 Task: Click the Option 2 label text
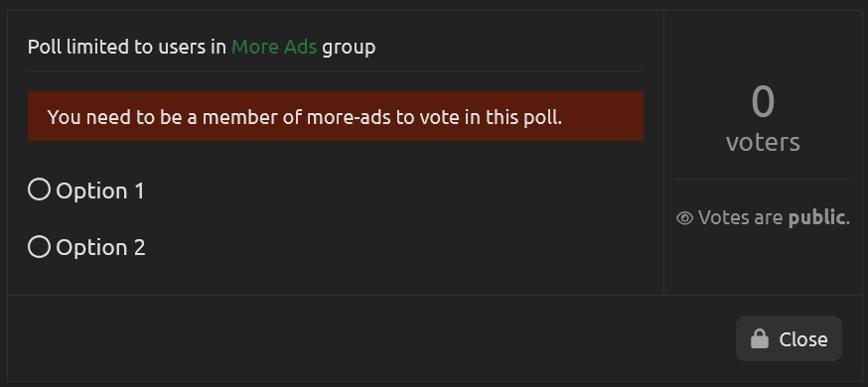click(100, 247)
